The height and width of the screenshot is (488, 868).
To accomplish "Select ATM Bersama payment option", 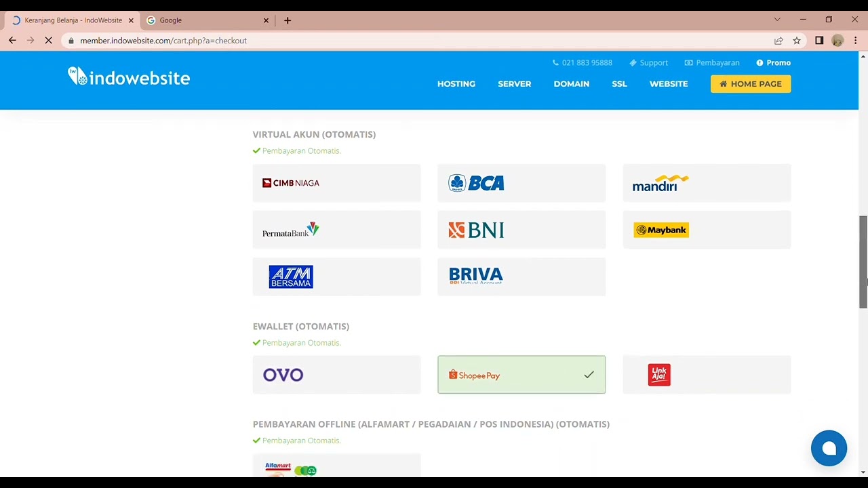I will (x=336, y=277).
